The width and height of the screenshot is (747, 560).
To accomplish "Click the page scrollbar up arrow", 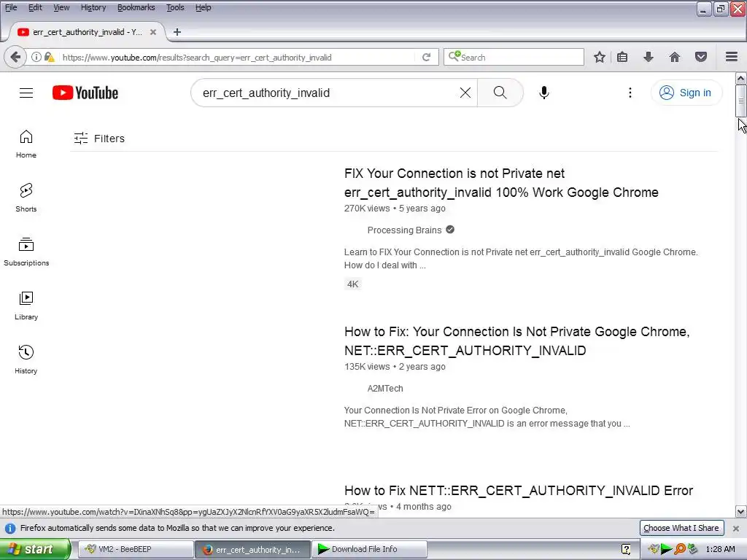I will [741, 78].
